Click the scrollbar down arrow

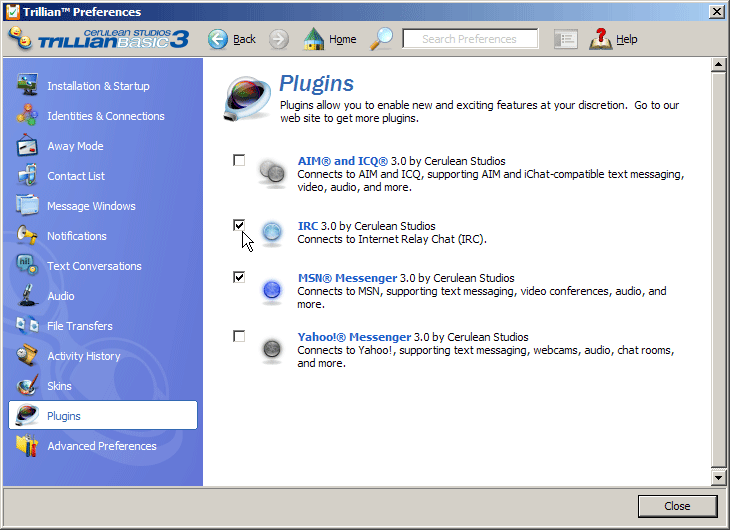click(718, 477)
